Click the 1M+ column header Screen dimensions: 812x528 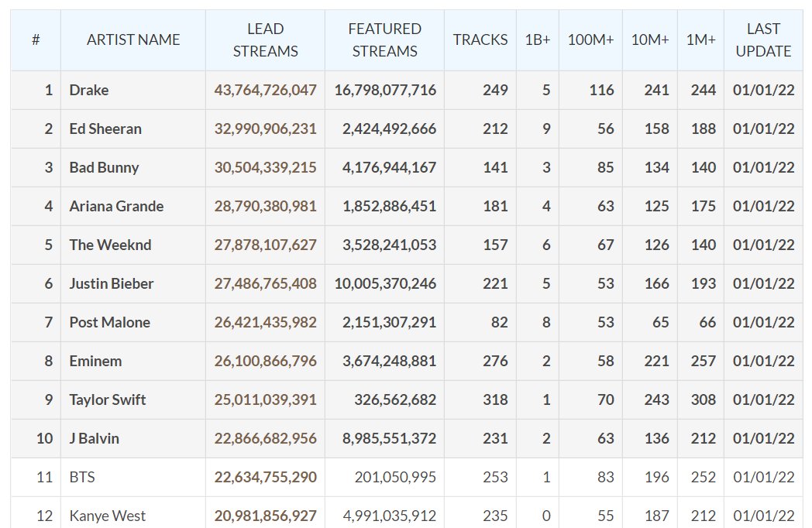click(700, 39)
